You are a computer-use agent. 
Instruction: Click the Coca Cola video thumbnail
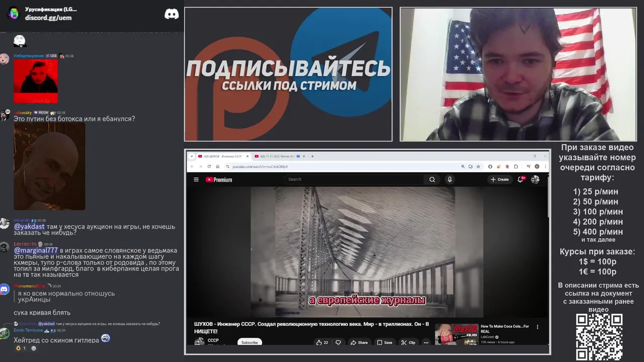[457, 334]
